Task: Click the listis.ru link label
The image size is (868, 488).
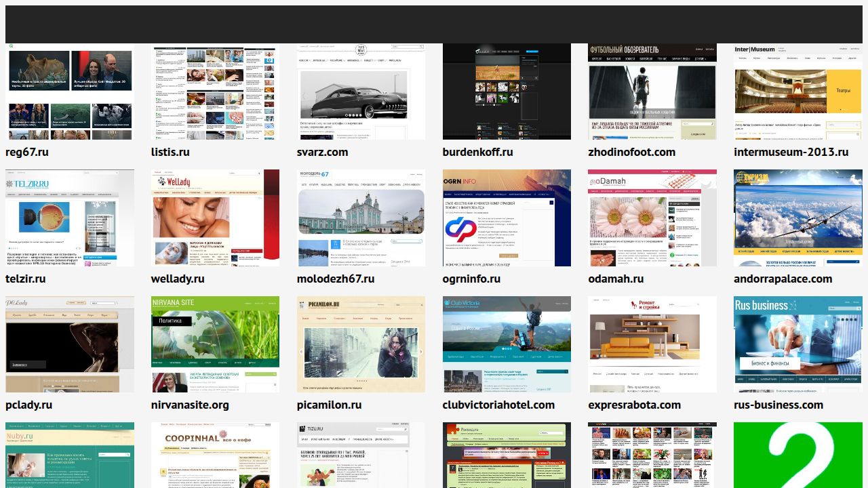Action: [170, 152]
